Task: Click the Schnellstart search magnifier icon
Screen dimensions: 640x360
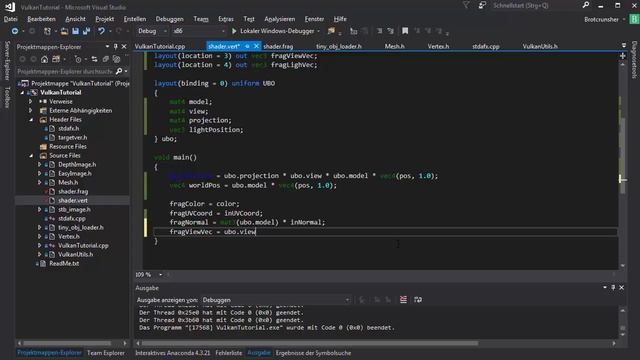Action: coord(586,5)
